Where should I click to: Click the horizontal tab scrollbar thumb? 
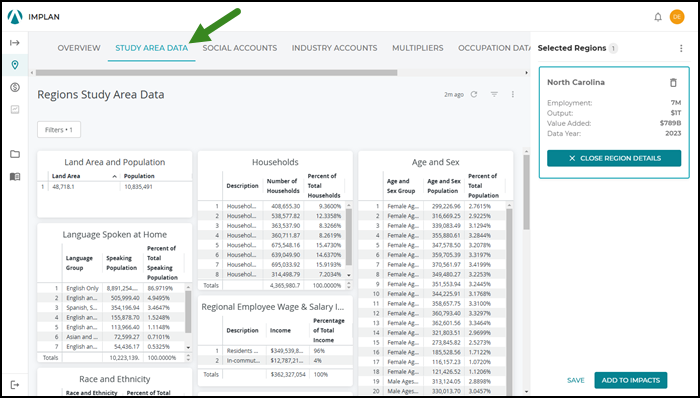216,73
